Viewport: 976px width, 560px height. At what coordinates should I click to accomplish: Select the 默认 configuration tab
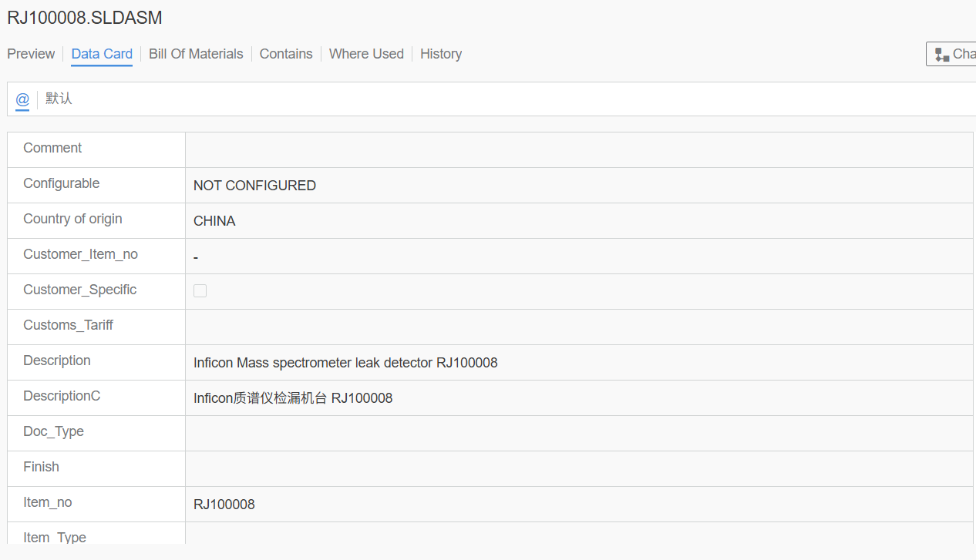point(59,99)
